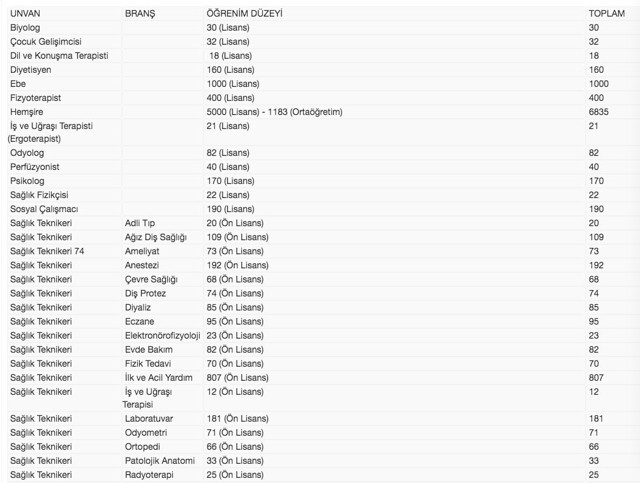The image size is (640, 483).
Task: Select the Radyoterapi branch cell
Action: click(x=150, y=474)
